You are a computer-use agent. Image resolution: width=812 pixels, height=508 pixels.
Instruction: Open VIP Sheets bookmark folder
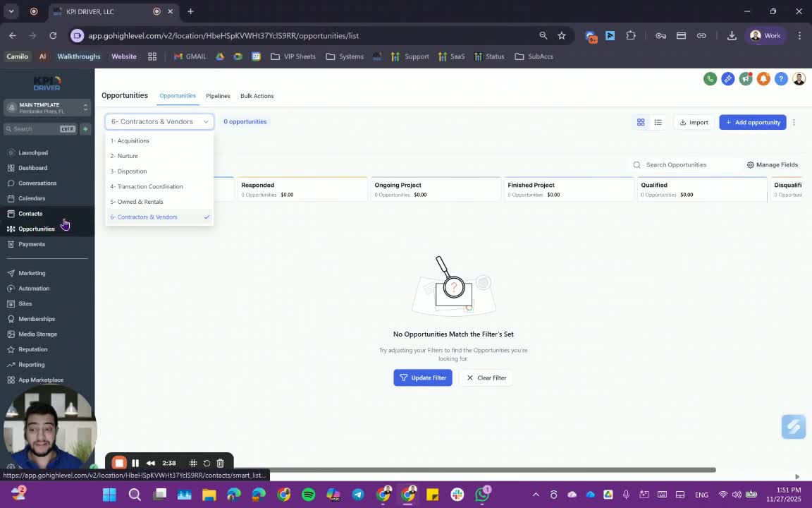point(293,56)
